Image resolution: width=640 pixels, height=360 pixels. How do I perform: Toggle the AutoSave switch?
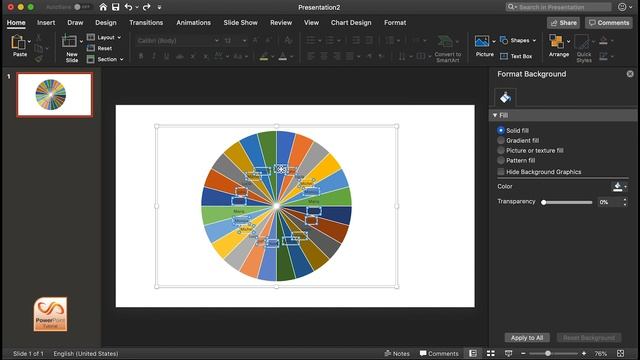click(x=82, y=7)
